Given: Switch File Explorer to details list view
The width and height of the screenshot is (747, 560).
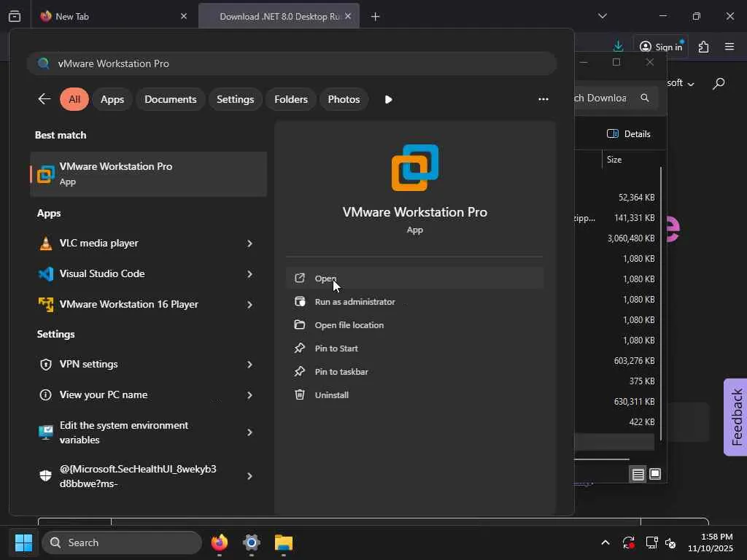Looking at the screenshot, I should click(638, 474).
